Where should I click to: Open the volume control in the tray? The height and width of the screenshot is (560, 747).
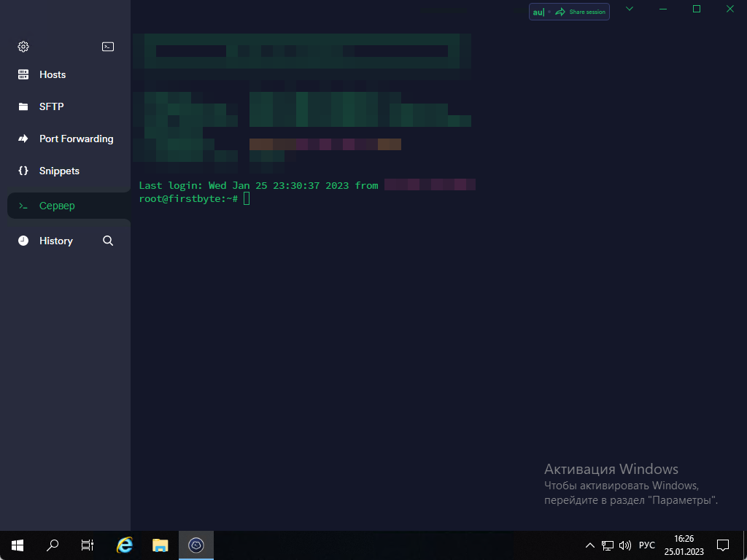(624, 545)
